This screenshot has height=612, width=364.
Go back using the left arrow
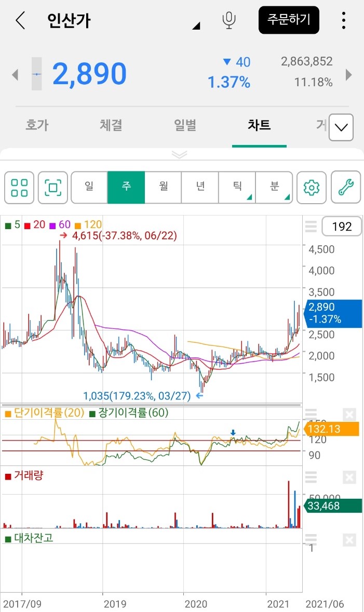click(x=21, y=20)
